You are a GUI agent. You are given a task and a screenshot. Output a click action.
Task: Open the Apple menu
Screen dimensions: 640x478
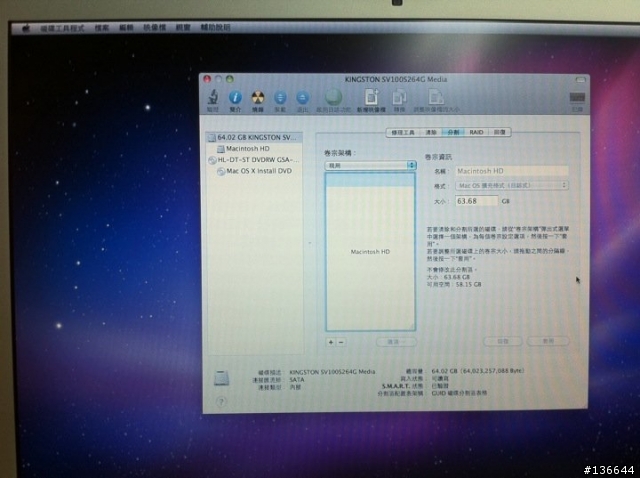pyautogui.click(x=26, y=28)
